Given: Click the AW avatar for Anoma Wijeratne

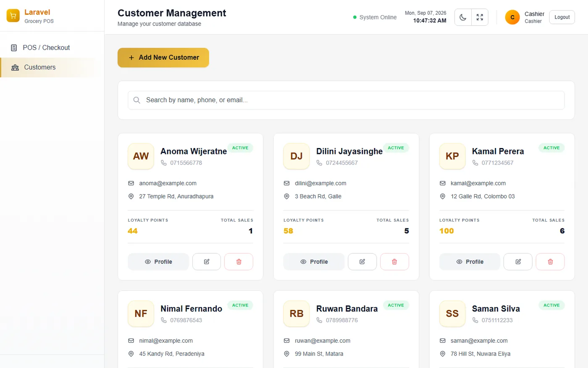Looking at the screenshot, I should click(141, 156).
